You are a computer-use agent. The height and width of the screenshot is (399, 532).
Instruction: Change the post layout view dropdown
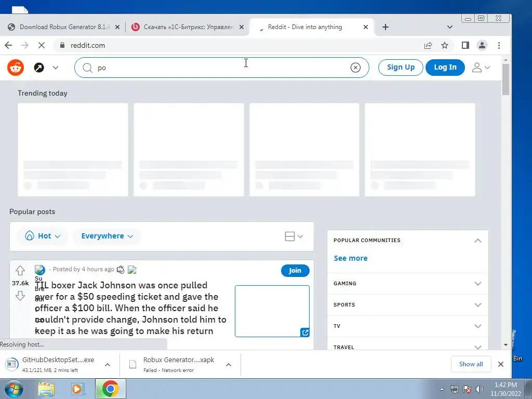294,236
